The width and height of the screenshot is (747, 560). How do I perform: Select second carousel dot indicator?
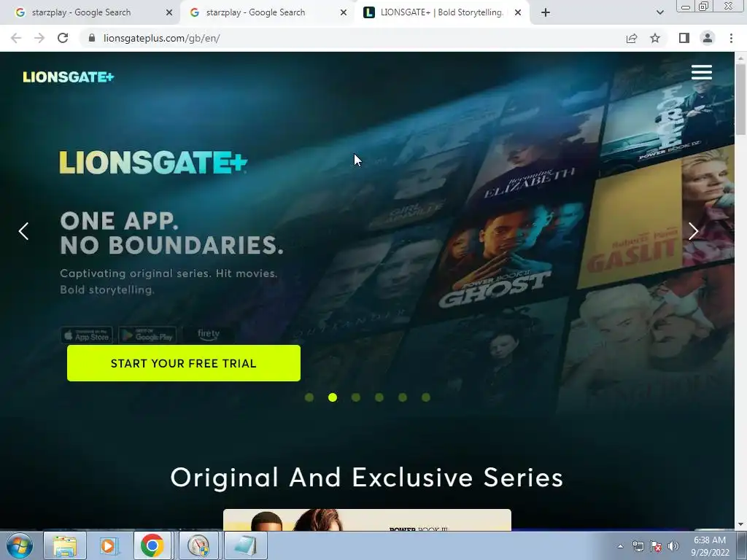[x=333, y=397]
